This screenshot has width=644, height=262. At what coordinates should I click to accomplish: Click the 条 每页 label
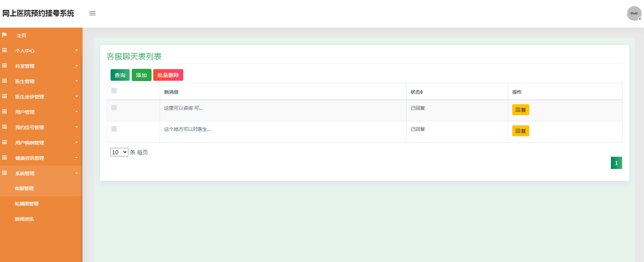[139, 152]
